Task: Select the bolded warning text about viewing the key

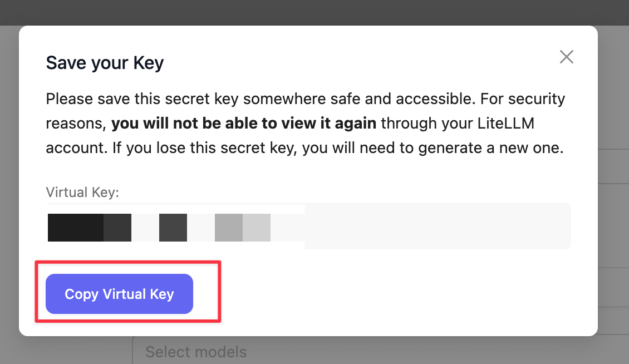Action: tap(242, 123)
